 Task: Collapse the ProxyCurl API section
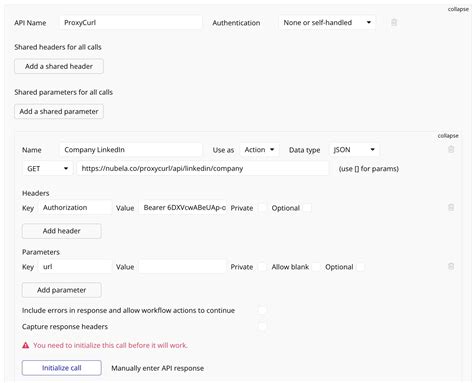[x=458, y=9]
